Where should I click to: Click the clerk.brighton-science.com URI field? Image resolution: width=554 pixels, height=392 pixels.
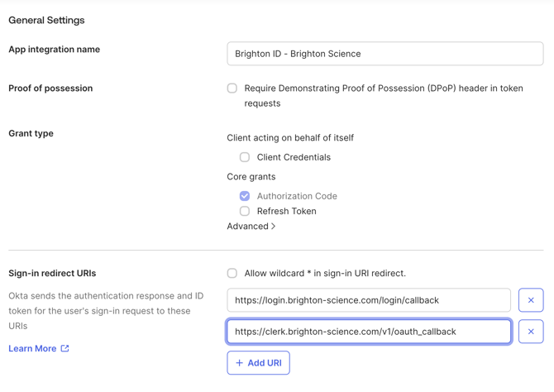(369, 332)
